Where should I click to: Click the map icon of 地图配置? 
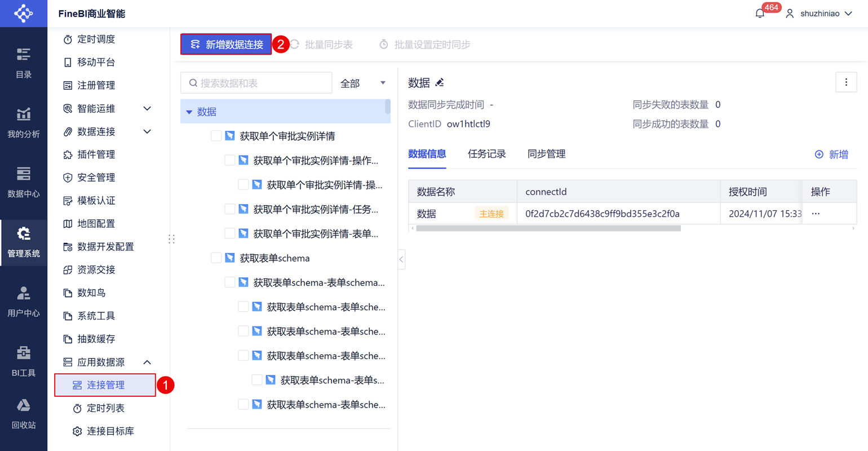pyautogui.click(x=68, y=224)
